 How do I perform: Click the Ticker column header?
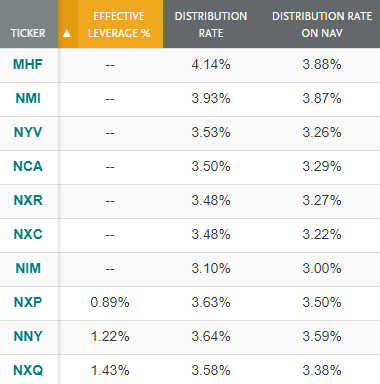tap(28, 33)
